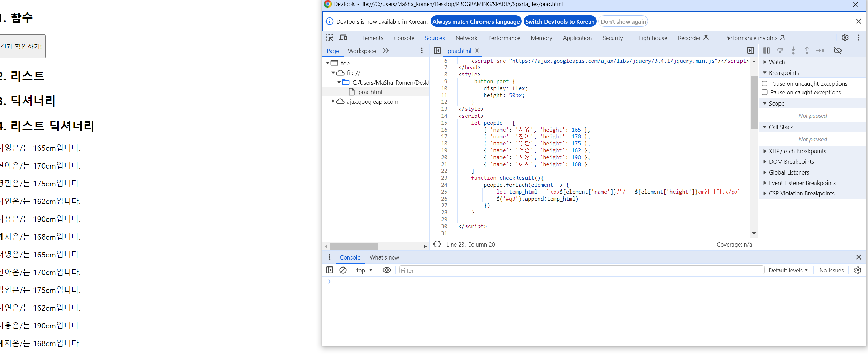
Task: Show more navigator tabs with chevron
Action: pos(385,51)
